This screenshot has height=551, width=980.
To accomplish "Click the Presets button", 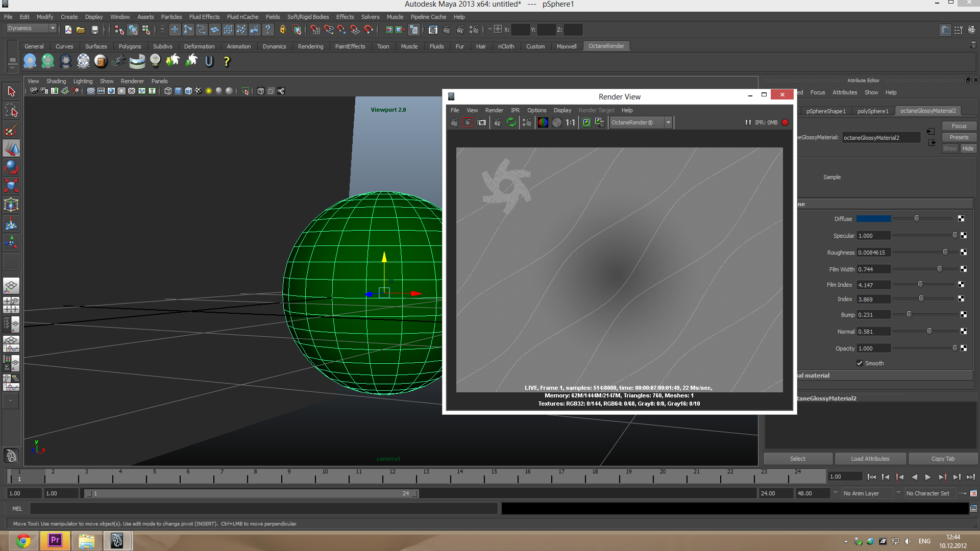I will click(959, 137).
